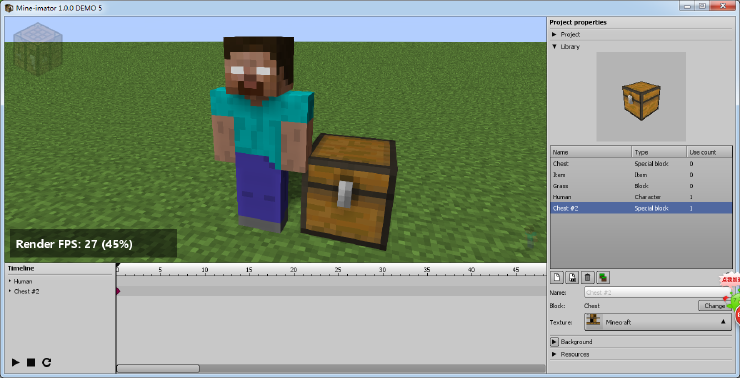Open the Texture dropdown showing Minecraft
The image size is (740, 378).
click(x=658, y=322)
